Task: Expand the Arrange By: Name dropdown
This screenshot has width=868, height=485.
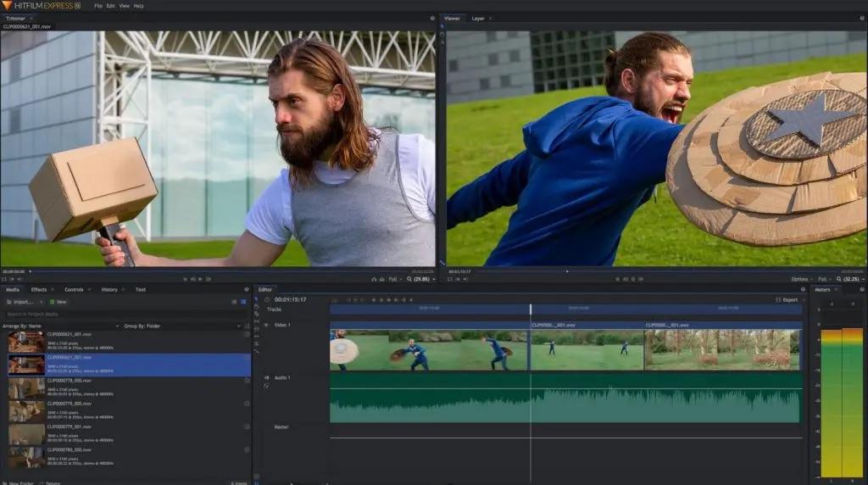Action: (x=59, y=326)
